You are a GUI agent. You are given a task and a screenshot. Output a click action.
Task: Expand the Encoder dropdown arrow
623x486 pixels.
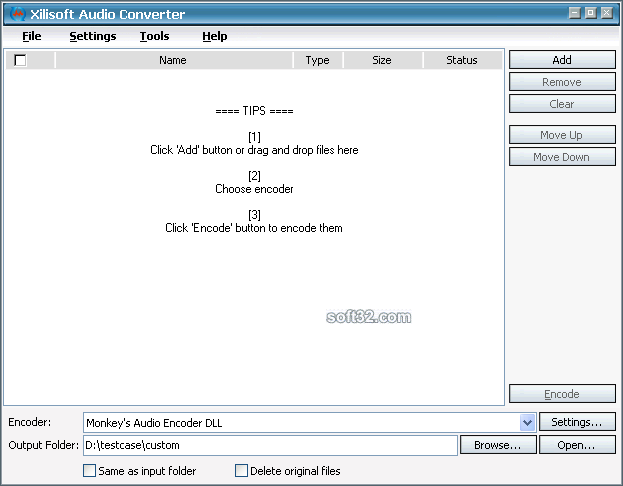(x=527, y=422)
